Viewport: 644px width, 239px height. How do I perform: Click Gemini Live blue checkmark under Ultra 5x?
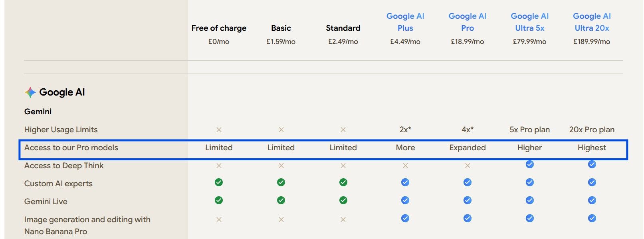[x=530, y=200]
